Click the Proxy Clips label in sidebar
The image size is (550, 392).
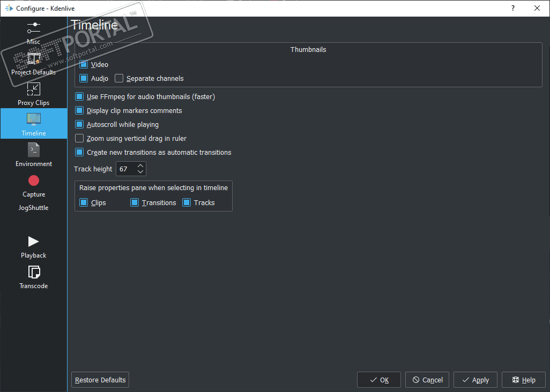pos(34,103)
